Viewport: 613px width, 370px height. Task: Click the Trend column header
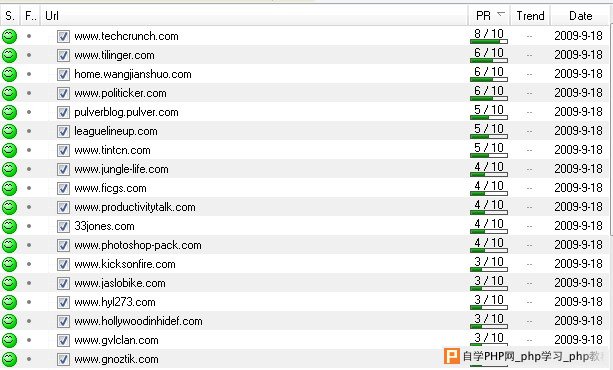(531, 16)
